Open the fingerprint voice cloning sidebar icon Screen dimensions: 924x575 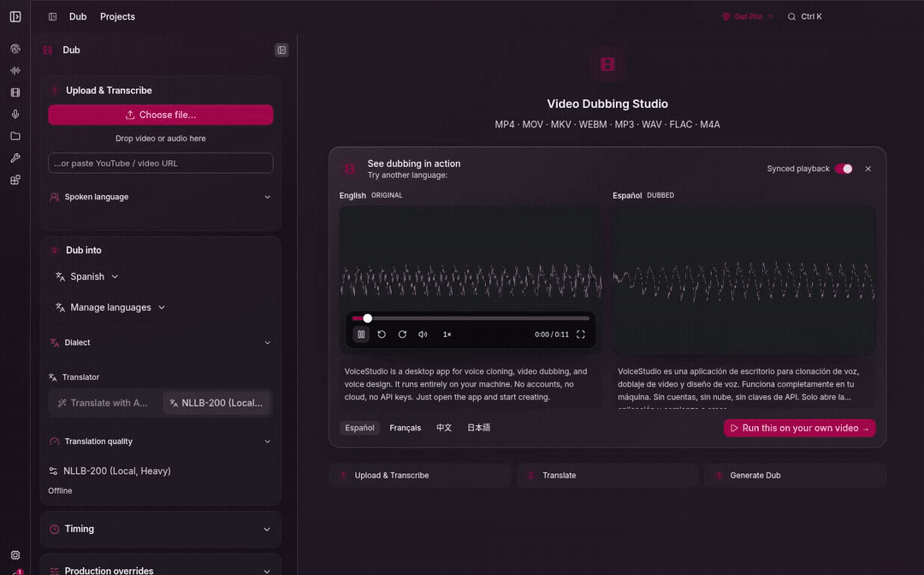15,49
